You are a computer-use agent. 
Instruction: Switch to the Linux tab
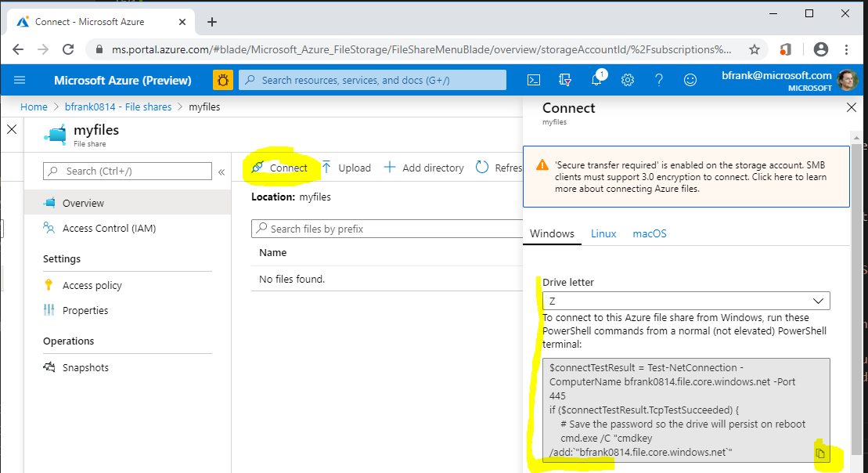pyautogui.click(x=603, y=233)
